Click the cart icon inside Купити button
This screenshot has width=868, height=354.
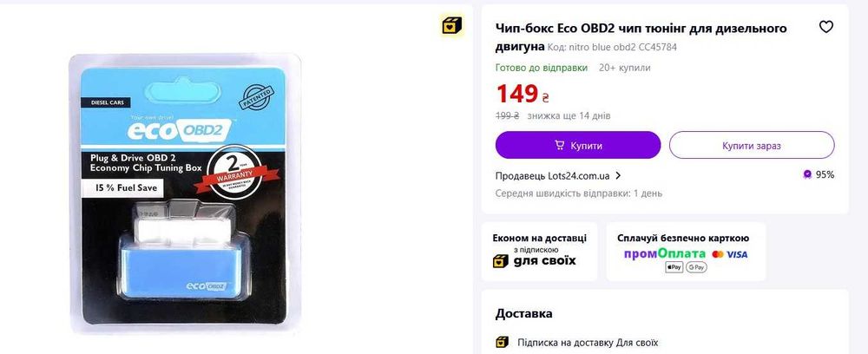pyautogui.click(x=560, y=146)
